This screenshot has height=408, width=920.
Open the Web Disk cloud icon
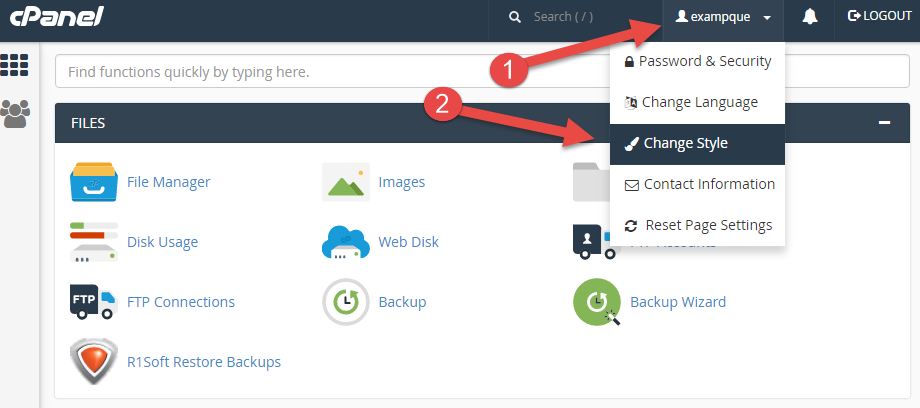[x=346, y=242]
